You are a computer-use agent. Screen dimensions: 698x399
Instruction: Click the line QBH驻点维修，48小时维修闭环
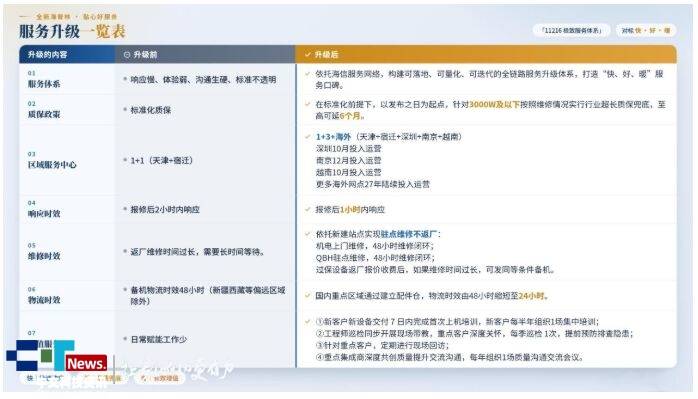click(375, 258)
